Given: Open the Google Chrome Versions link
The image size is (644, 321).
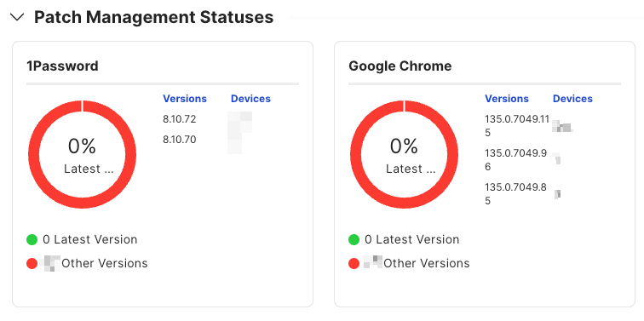Looking at the screenshot, I should pyautogui.click(x=507, y=99).
